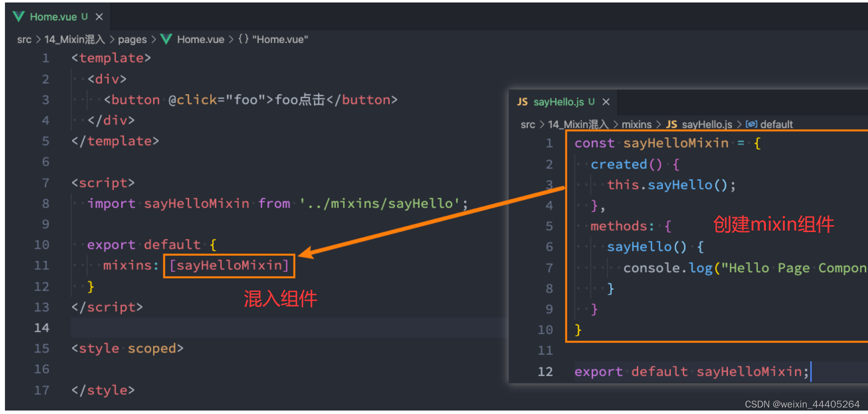Click 'const sayHelloMixin' declaration in sayHello.js
868x414 pixels.
click(651, 143)
